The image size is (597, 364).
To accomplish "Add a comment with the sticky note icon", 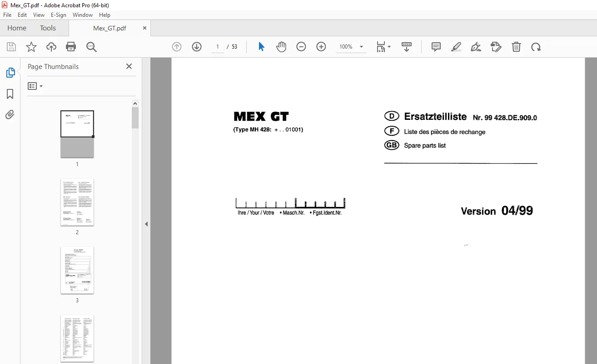I will click(x=436, y=47).
